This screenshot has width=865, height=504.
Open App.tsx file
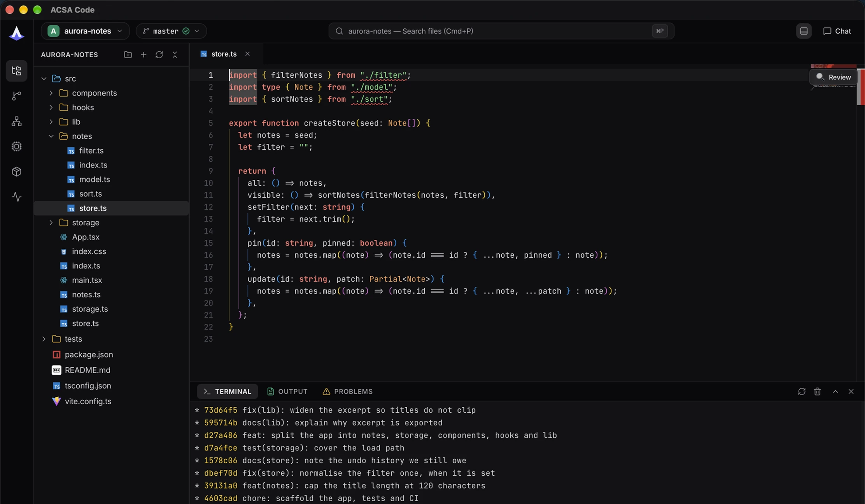click(111, 237)
